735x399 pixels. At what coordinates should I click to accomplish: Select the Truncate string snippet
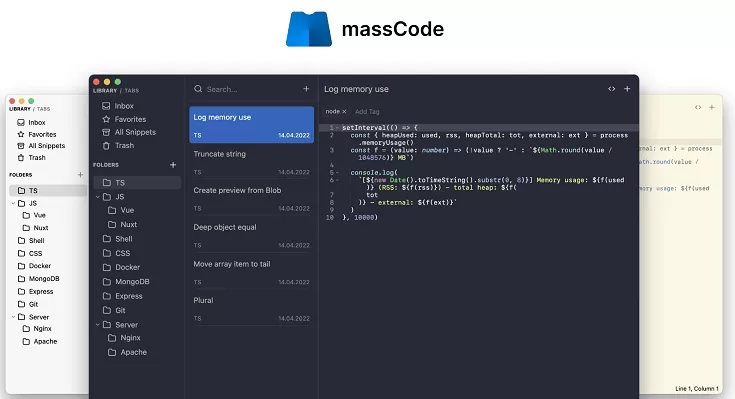pos(252,162)
